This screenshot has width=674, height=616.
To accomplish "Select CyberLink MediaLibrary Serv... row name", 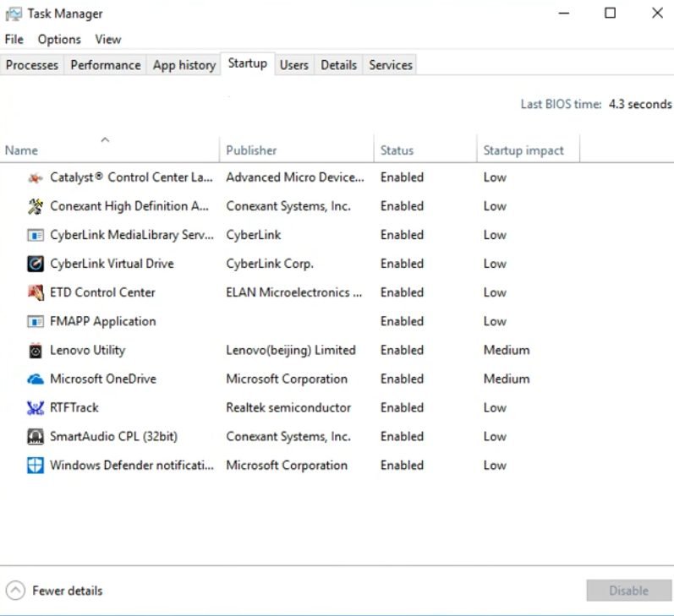I will [x=132, y=235].
